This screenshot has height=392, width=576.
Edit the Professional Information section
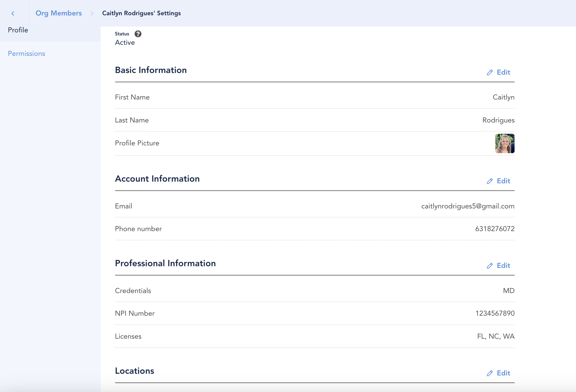[x=503, y=266]
